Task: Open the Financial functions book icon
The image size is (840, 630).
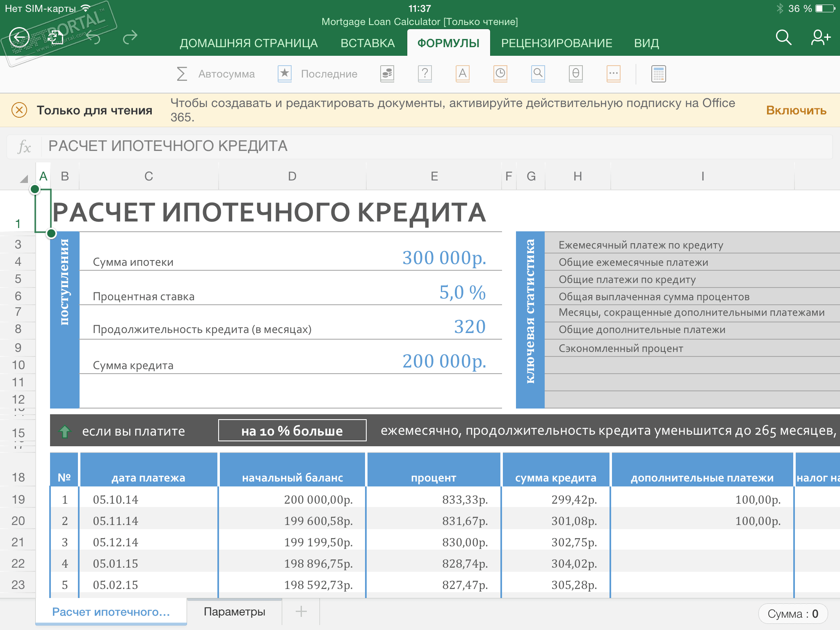Action: click(x=387, y=74)
